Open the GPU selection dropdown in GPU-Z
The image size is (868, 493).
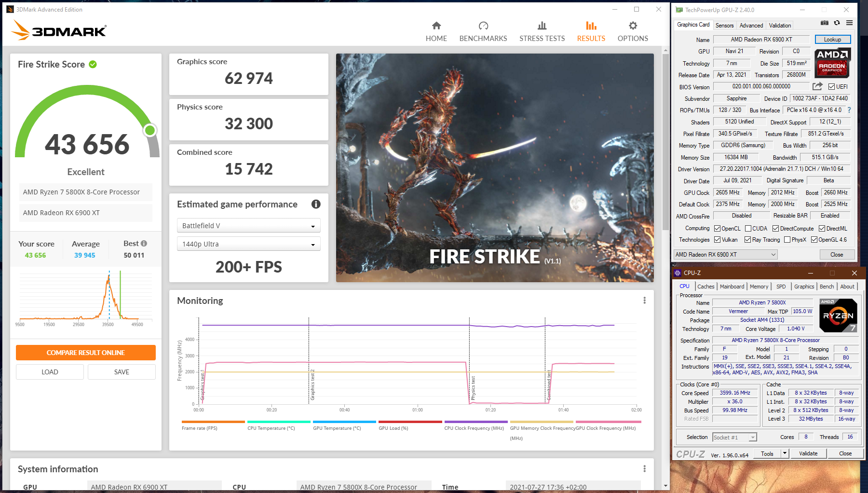(x=725, y=255)
